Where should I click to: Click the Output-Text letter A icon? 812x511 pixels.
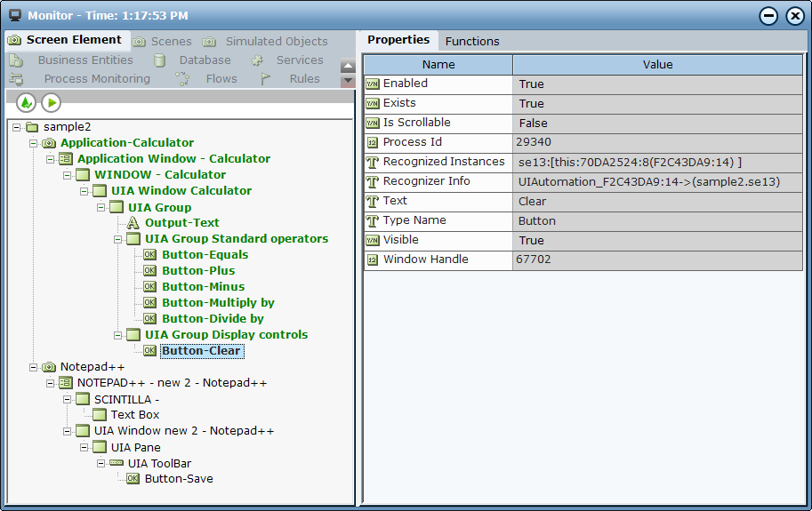tap(133, 223)
